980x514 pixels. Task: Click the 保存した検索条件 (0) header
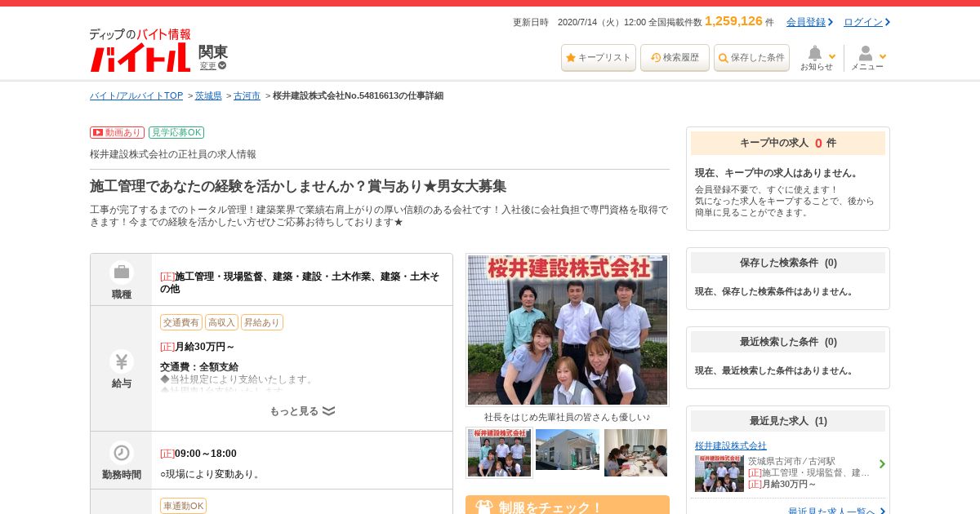coord(788,263)
